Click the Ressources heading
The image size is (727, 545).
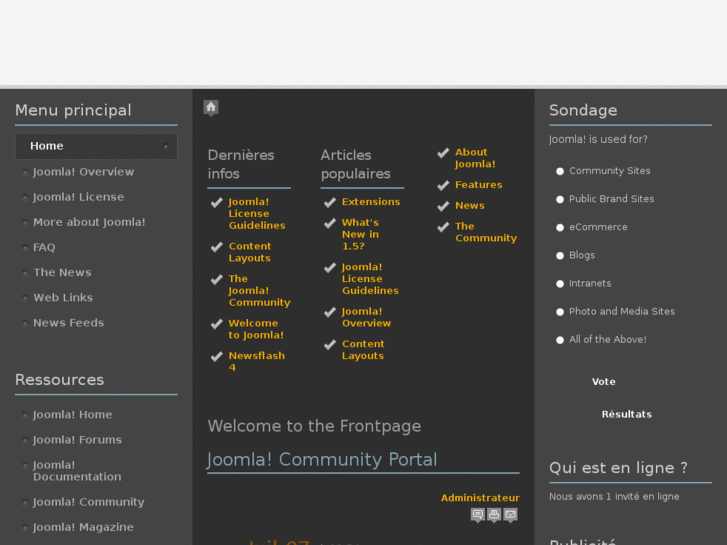point(59,380)
